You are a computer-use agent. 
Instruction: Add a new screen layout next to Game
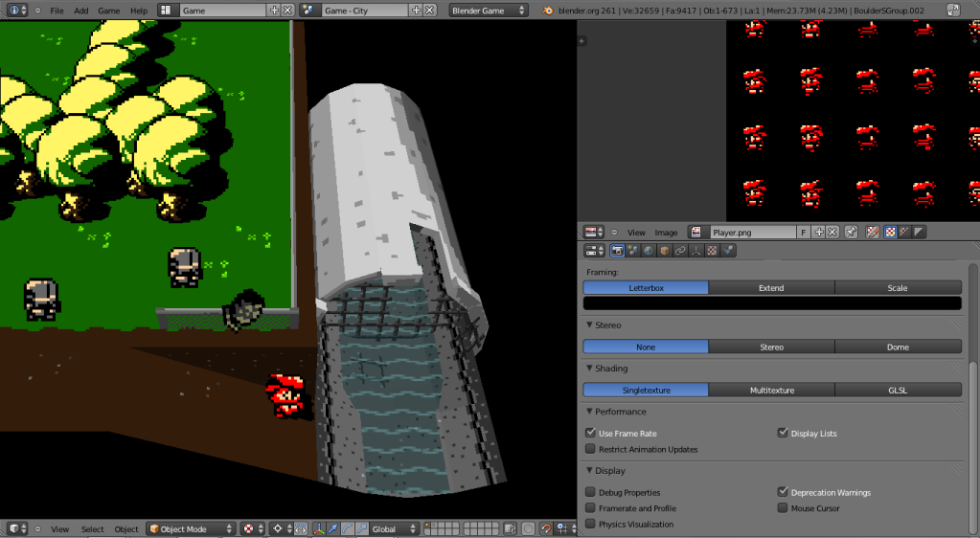coord(274,11)
